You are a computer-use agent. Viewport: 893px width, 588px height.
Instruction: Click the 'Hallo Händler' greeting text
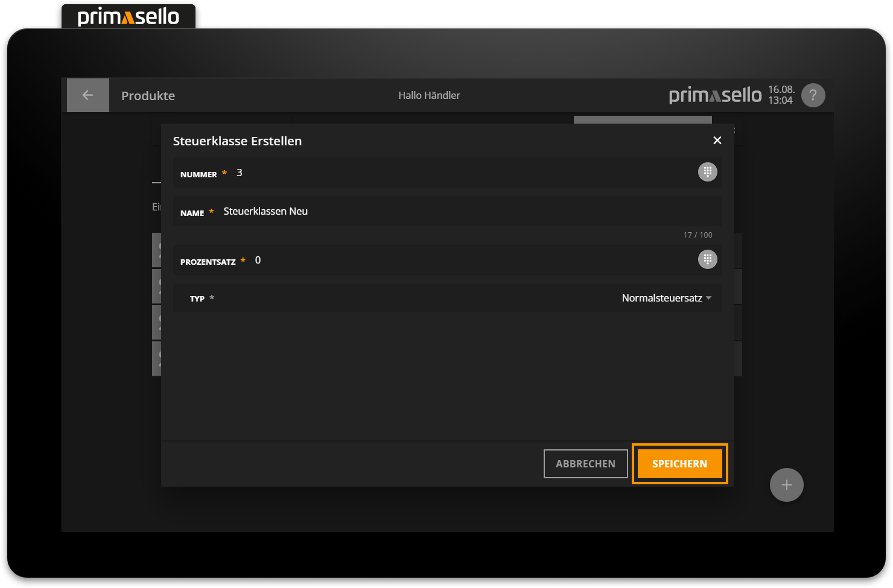429,95
